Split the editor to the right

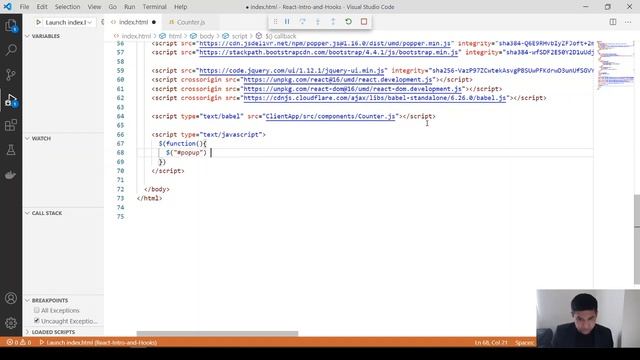click(x=613, y=22)
